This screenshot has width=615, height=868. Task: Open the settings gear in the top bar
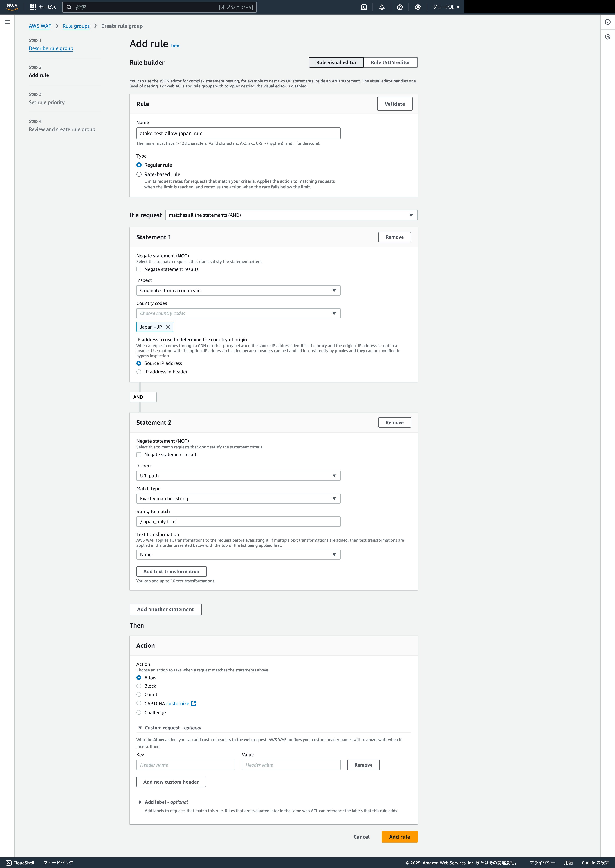tap(418, 7)
